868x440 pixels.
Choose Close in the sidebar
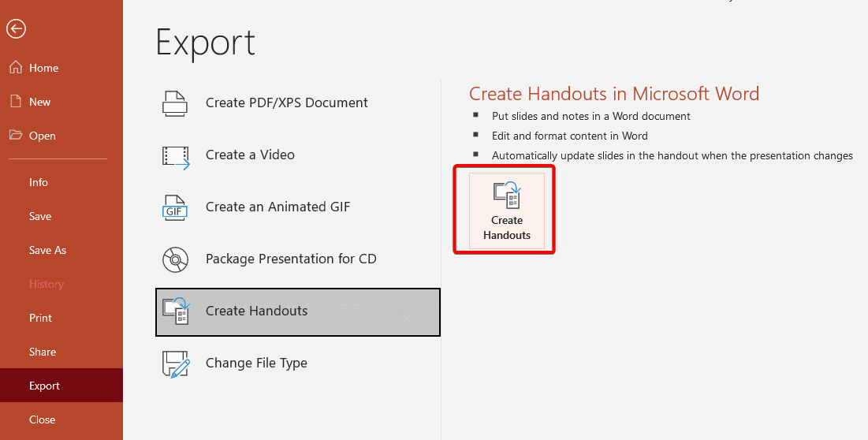[x=42, y=419]
